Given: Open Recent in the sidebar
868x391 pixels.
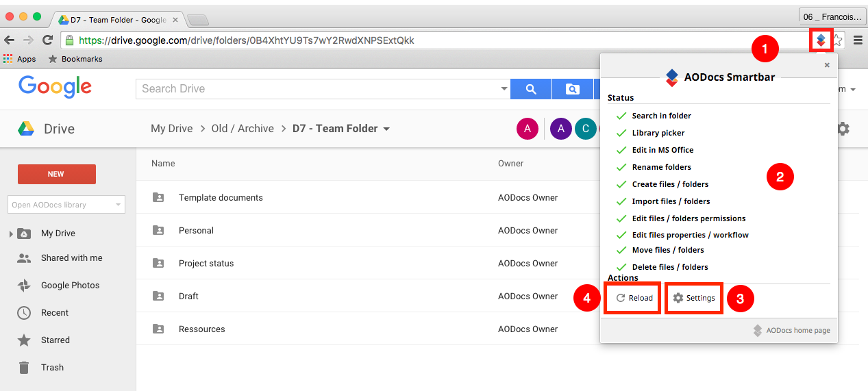Looking at the screenshot, I should [x=55, y=313].
